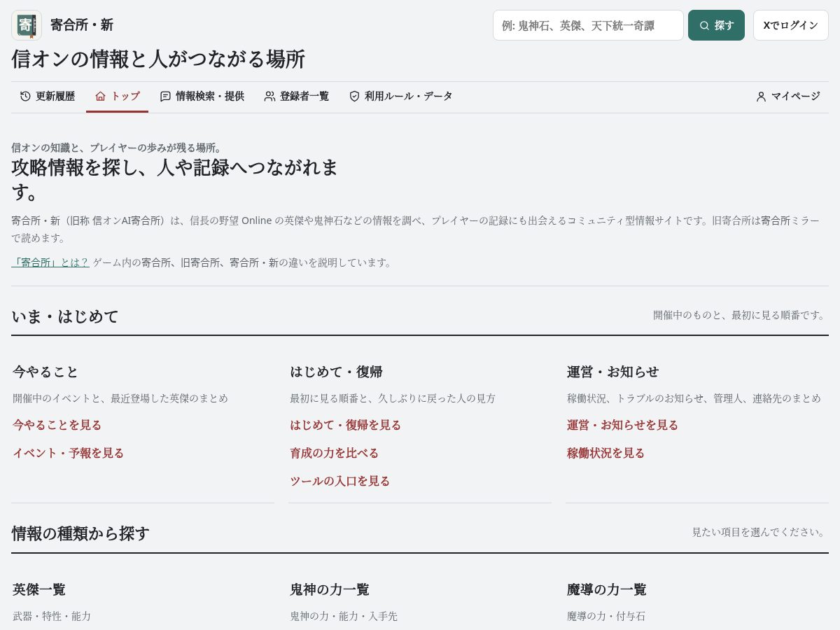The width and height of the screenshot is (840, 630).
Task: Click the home icon beside トップ
Action: click(100, 97)
